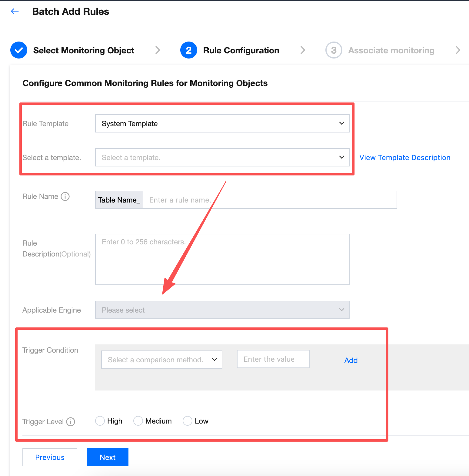Go to Select Monitoring Object step
This screenshot has width=469, height=476.
click(84, 50)
